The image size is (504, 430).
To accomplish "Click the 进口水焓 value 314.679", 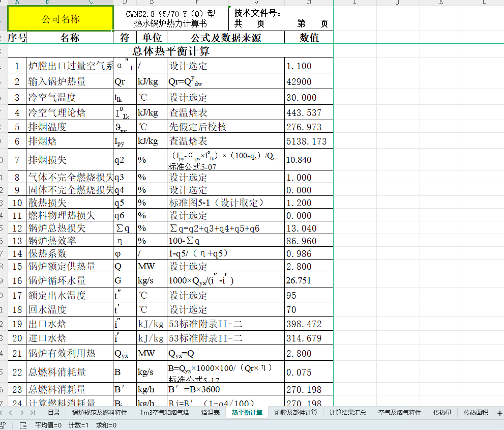I will 309,338.
